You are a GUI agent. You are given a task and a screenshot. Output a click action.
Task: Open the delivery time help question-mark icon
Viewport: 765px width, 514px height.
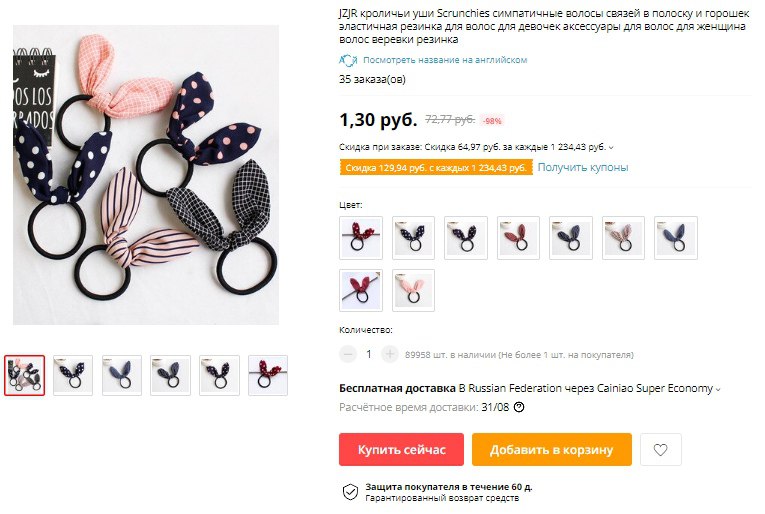click(519, 407)
